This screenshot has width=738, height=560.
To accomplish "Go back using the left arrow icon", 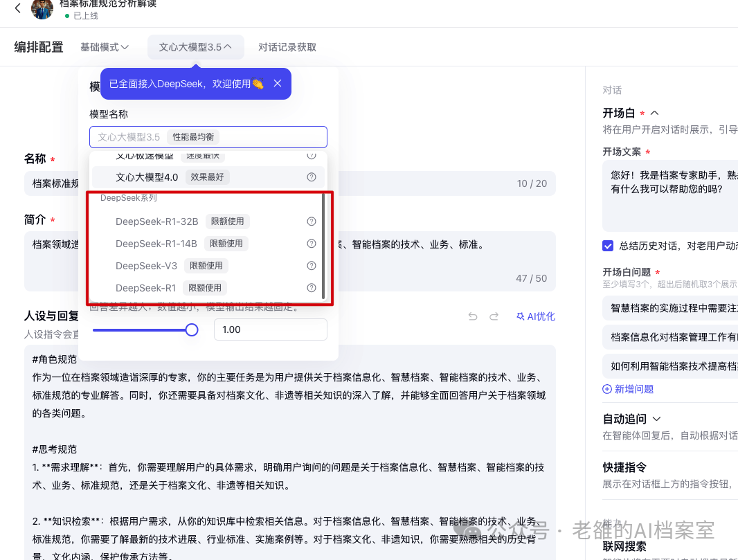I will [18, 8].
